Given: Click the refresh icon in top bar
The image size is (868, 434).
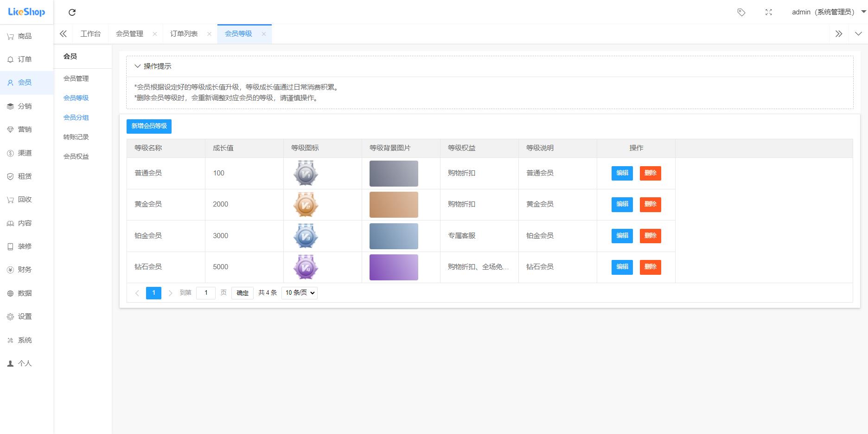Looking at the screenshot, I should (72, 13).
